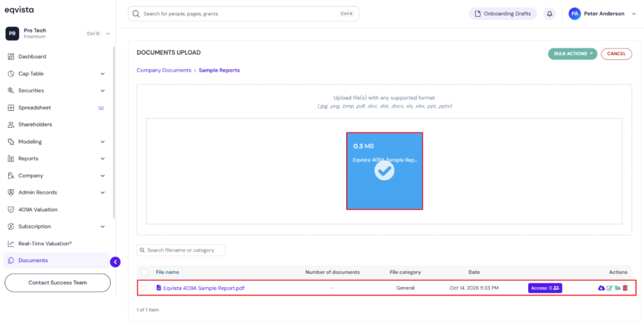Click the File category column header
This screenshot has width=644, height=326.
pyautogui.click(x=405, y=272)
